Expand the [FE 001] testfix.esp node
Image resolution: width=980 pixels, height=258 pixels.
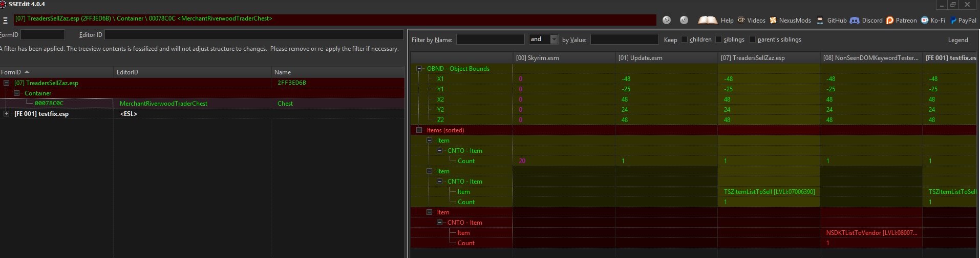point(7,113)
